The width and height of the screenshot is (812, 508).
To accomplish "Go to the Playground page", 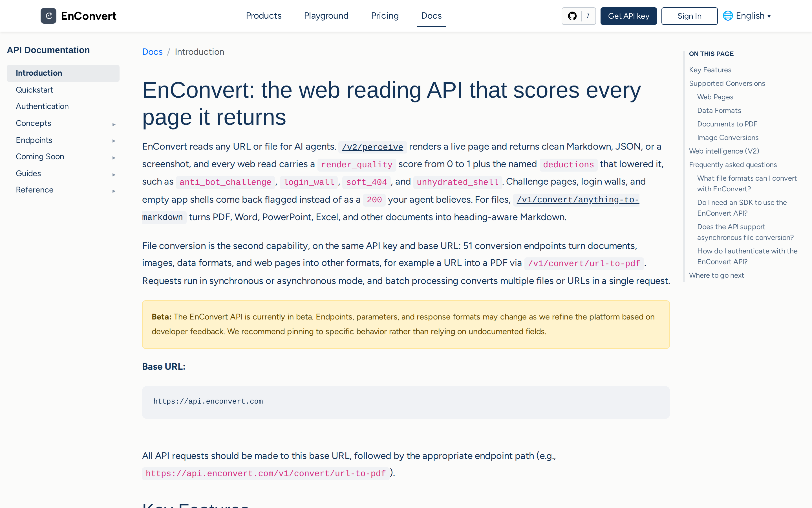I will pos(326,16).
